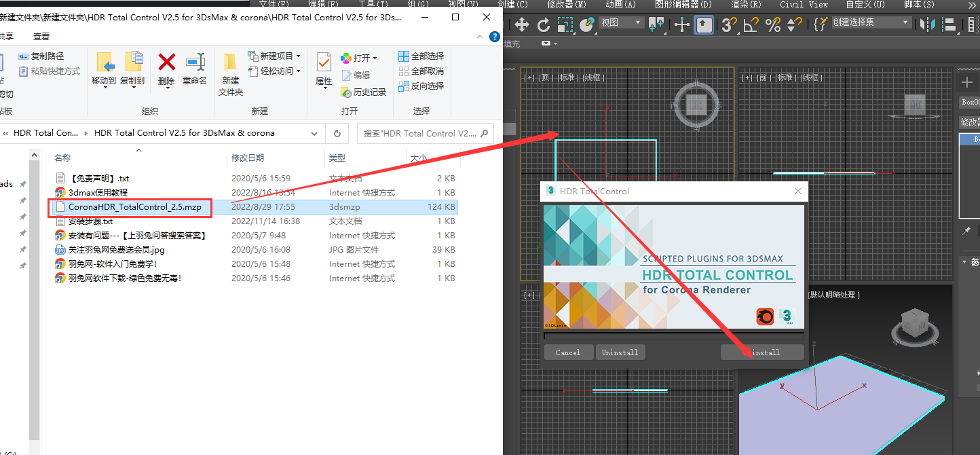Close the HDR TotalControl dialog

(798, 192)
